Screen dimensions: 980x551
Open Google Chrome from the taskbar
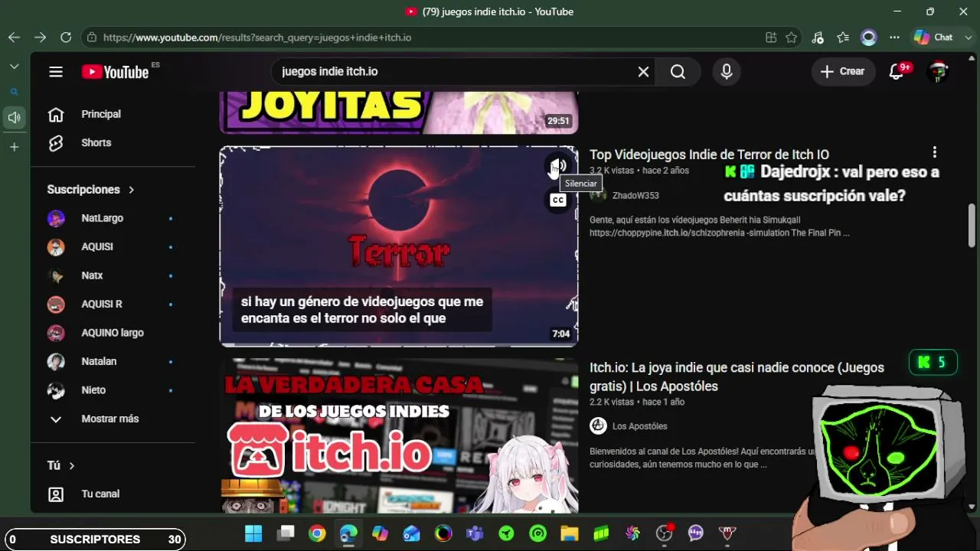[x=317, y=533]
